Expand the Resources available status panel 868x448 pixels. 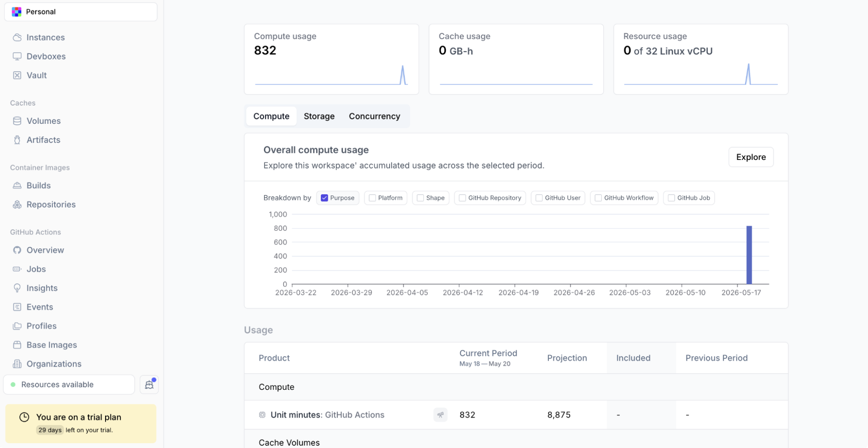[x=69, y=385]
